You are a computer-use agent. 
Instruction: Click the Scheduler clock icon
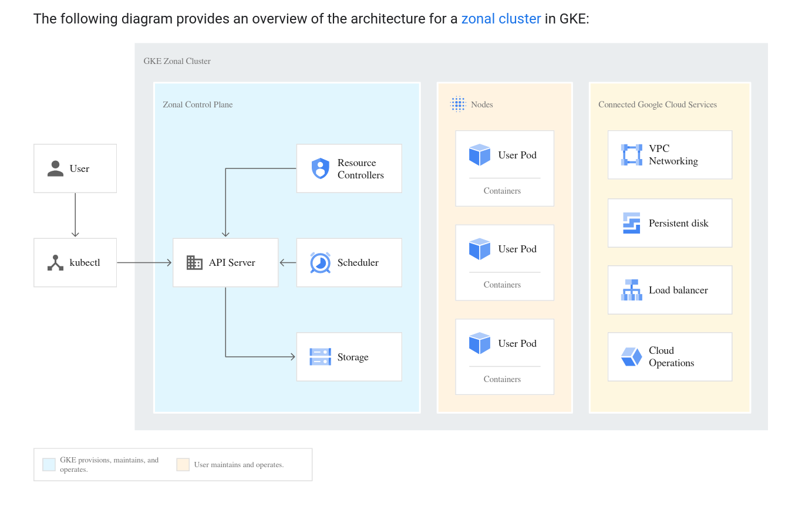[x=320, y=262]
